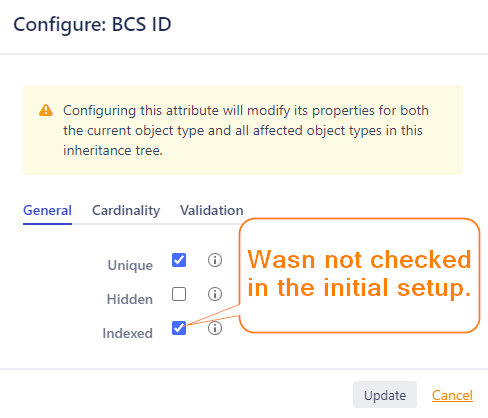
Task: Select the General tab
Action: (x=47, y=210)
